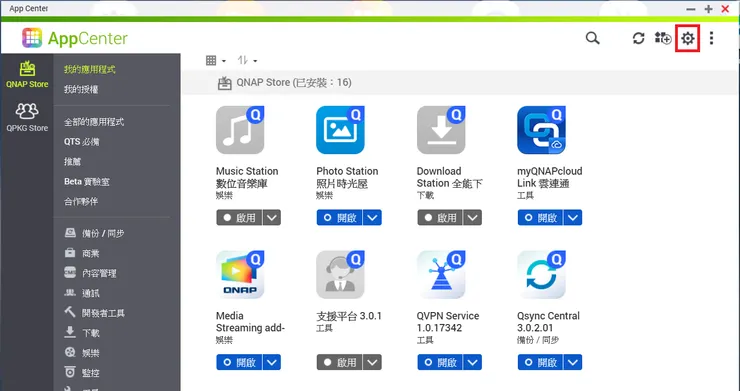Click the Download Station app icon
The image size is (740, 391).
(x=441, y=130)
